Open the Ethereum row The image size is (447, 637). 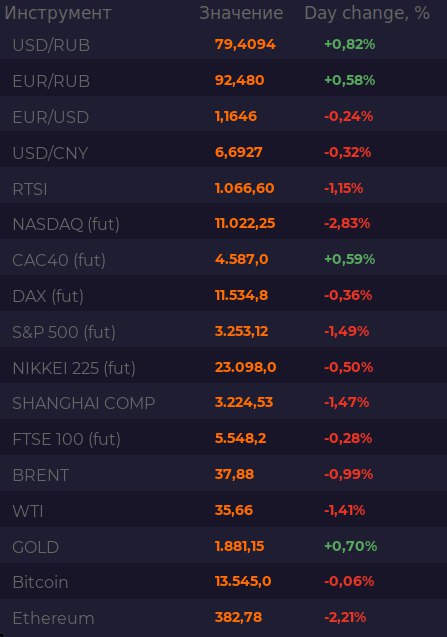point(224,618)
